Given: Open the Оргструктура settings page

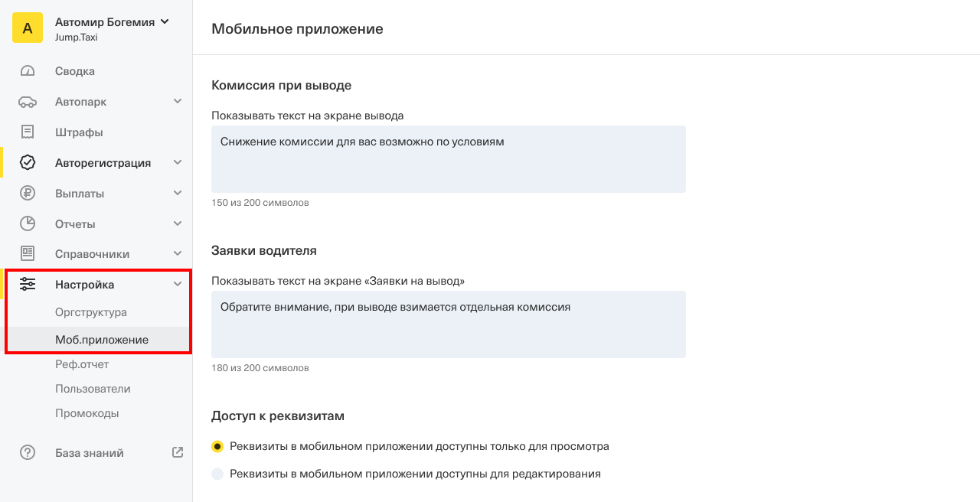Looking at the screenshot, I should 91,312.
